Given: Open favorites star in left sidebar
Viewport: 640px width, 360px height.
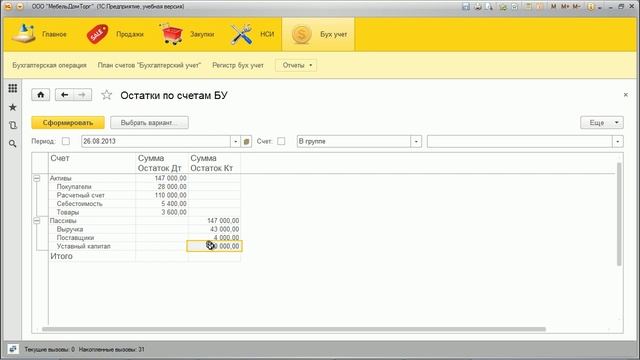Looking at the screenshot, I should tap(13, 107).
